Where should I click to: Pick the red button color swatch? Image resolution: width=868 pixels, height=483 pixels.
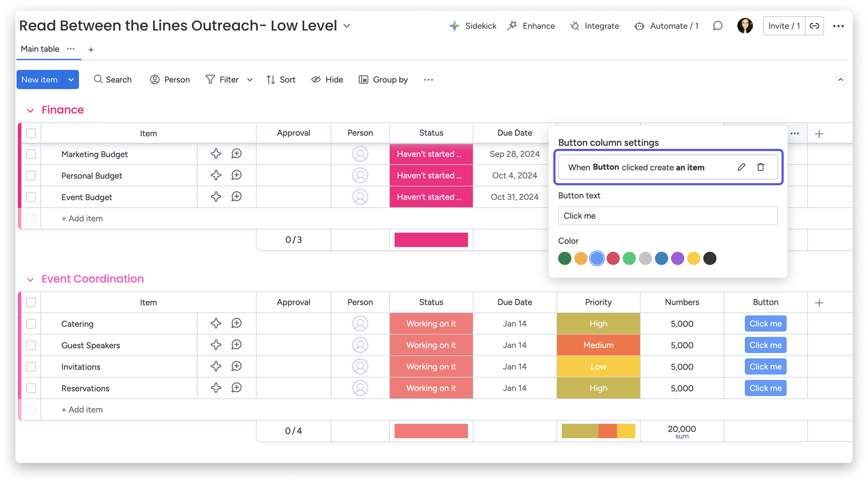[x=613, y=258]
